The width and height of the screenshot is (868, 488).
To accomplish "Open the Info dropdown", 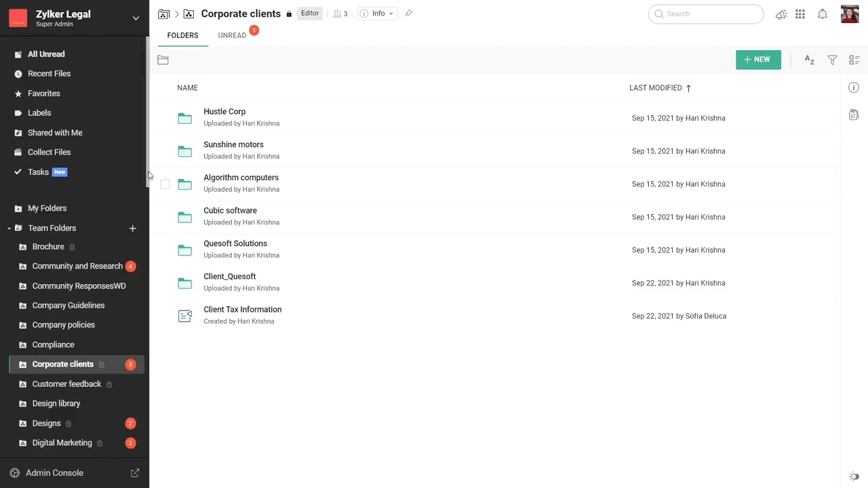I will coord(377,14).
